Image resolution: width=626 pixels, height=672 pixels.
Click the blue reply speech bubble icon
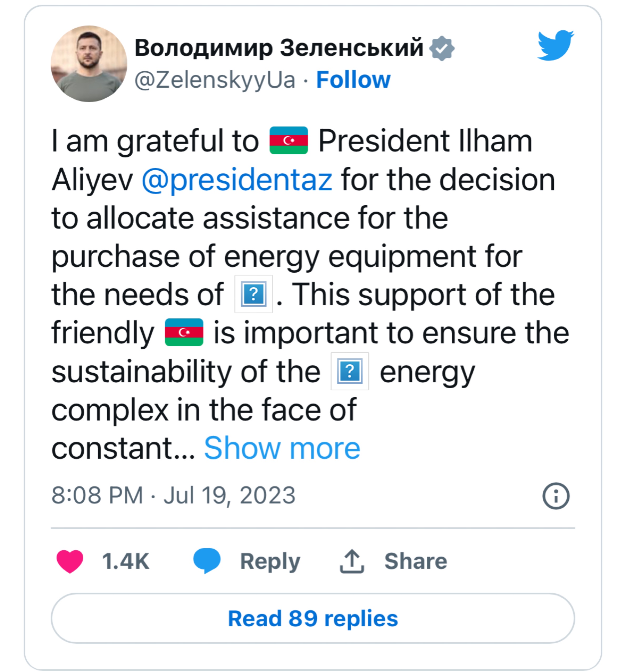click(x=207, y=561)
